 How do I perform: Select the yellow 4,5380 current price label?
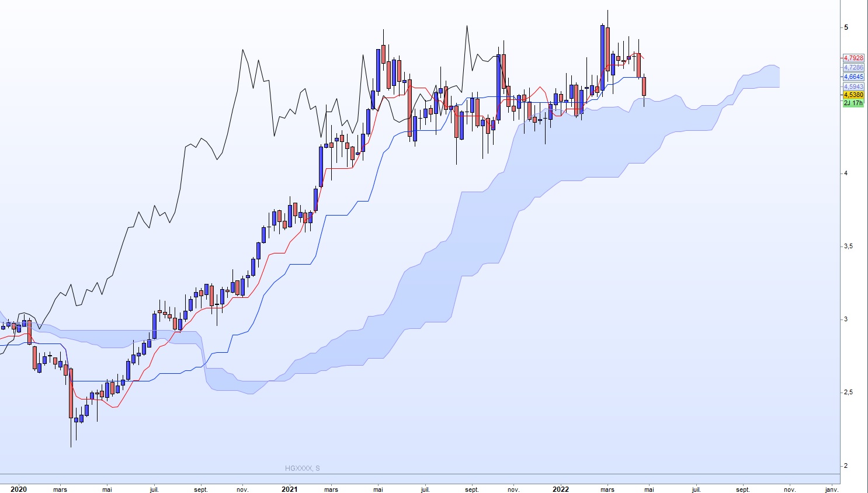click(x=853, y=95)
